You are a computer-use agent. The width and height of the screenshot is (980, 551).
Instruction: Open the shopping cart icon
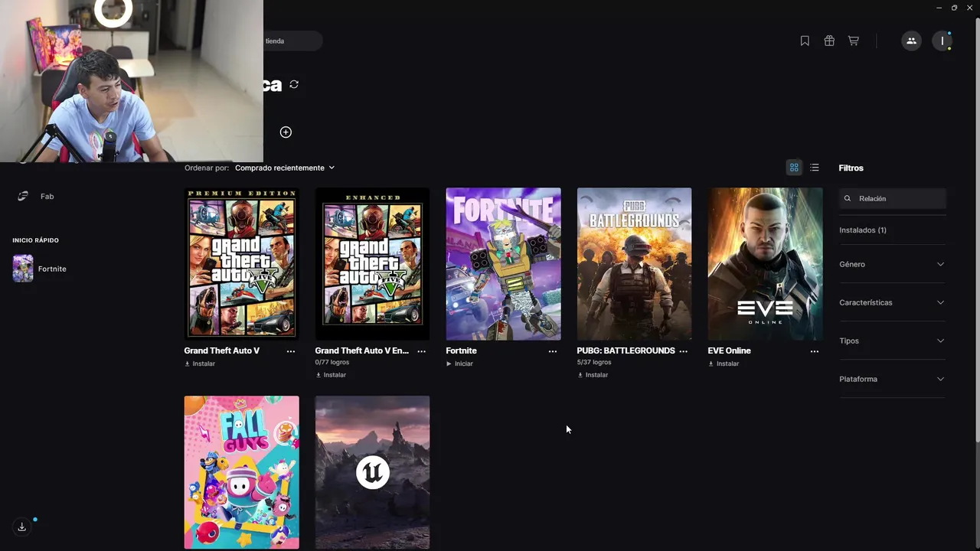coord(854,41)
